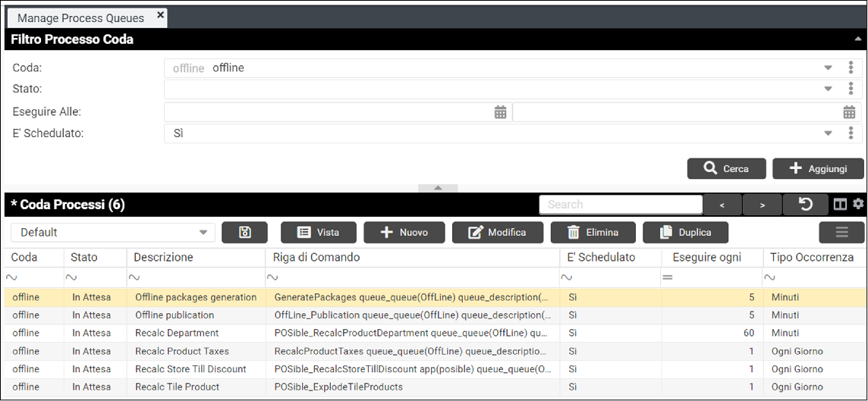Click the Cerca search button
This screenshot has width=868, height=401.
(725, 169)
